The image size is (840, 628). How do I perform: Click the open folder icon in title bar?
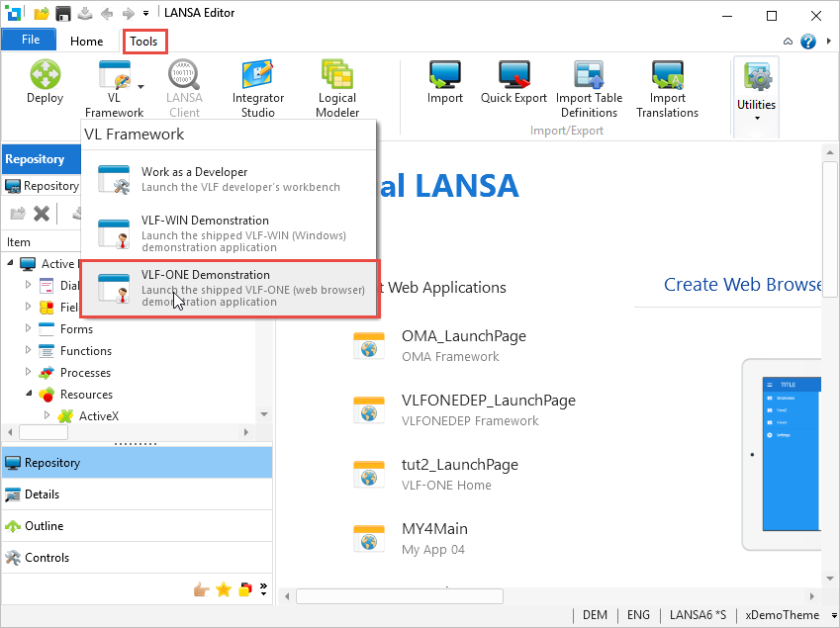(42, 14)
